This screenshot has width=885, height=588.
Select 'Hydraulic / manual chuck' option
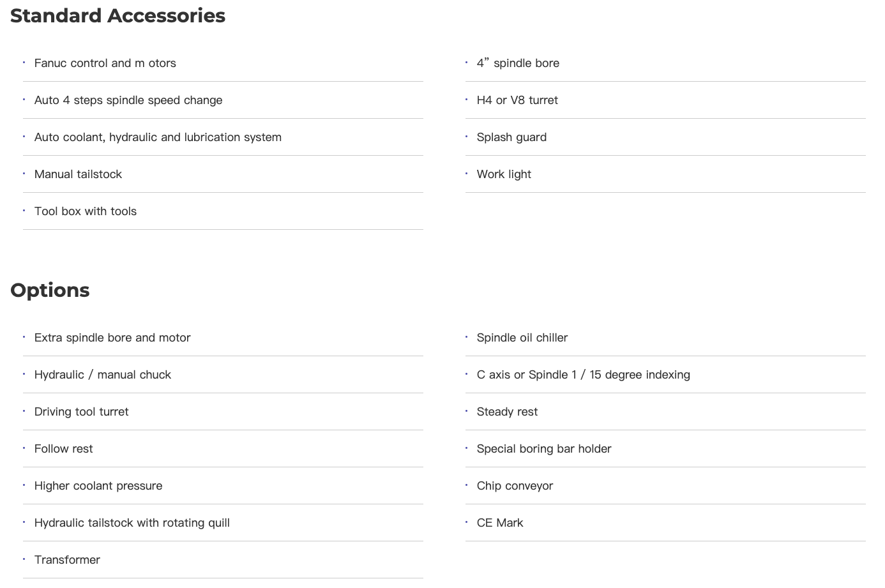(103, 375)
